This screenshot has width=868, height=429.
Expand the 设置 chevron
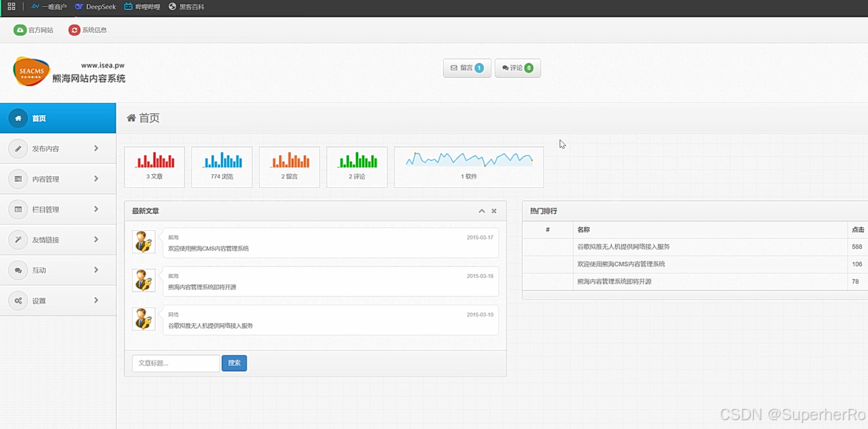click(96, 301)
